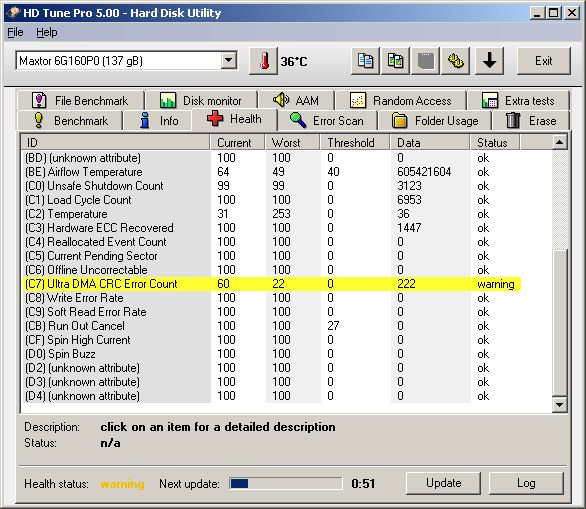Select the Run Out Cancel row
Viewport: 586px width, 509px height.
(x=271, y=326)
